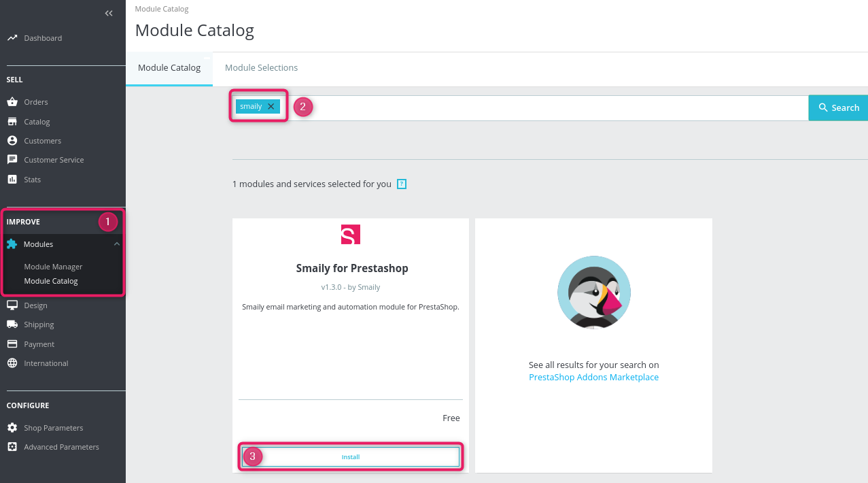Image resolution: width=868 pixels, height=483 pixels.
Task: Click the magnifier icon on Search button
Action: (x=823, y=107)
